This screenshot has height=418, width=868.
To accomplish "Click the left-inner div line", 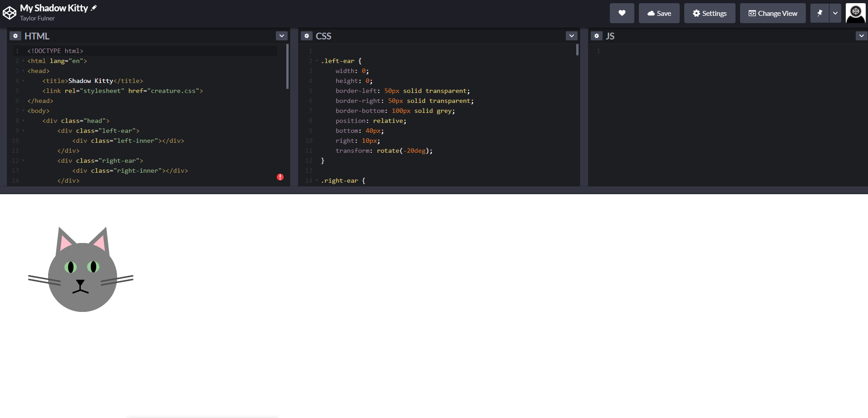I will [128, 141].
